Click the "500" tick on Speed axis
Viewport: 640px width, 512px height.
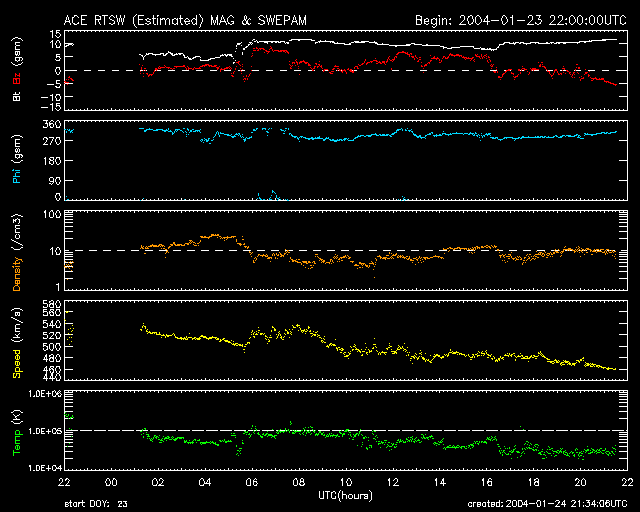coord(53,347)
